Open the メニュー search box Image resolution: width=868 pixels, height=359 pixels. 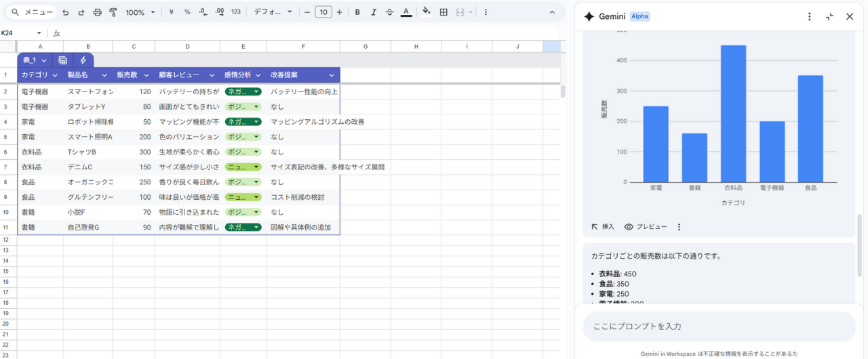click(33, 12)
